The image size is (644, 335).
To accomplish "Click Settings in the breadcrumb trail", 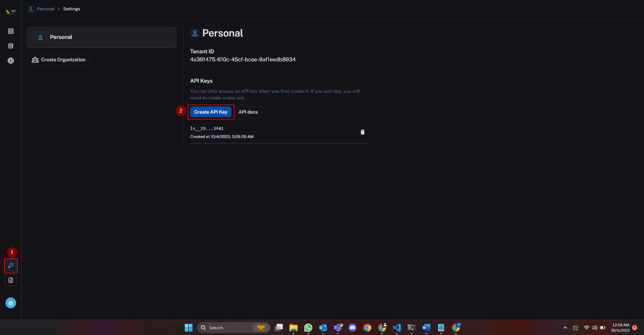I will click(72, 9).
